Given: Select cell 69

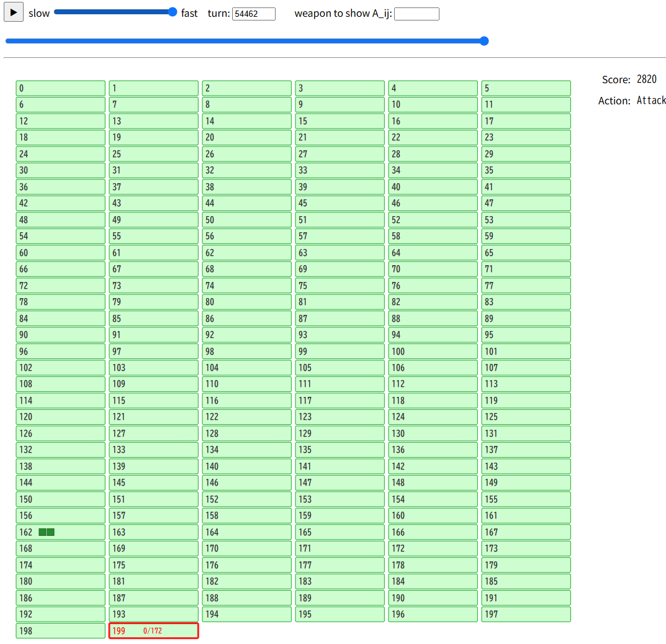Looking at the screenshot, I should pyautogui.click(x=340, y=269).
